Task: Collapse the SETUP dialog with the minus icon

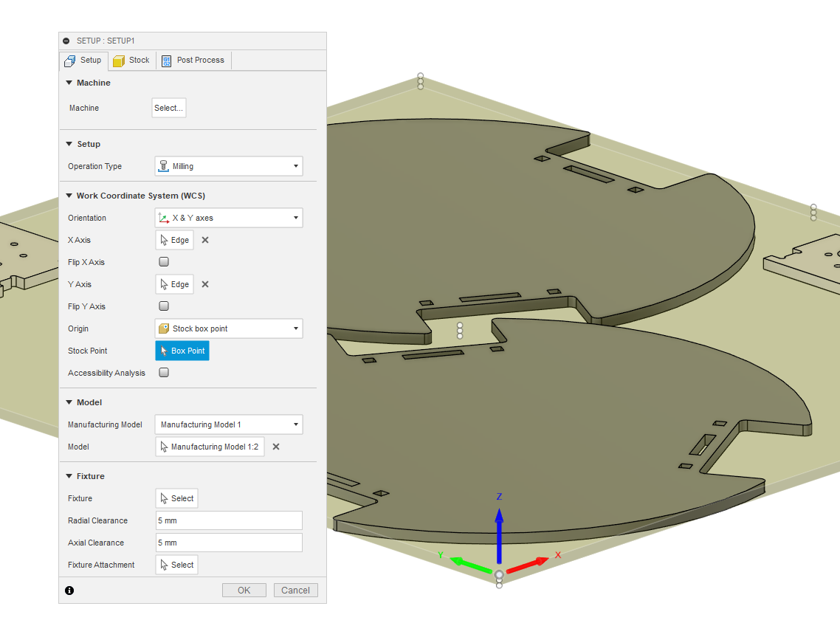Action: [x=66, y=41]
